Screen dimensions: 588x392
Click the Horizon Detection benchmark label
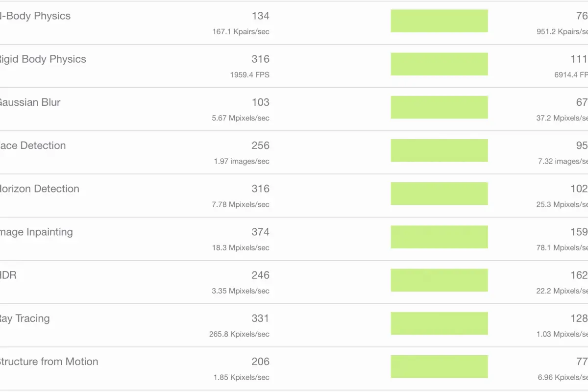tap(39, 189)
